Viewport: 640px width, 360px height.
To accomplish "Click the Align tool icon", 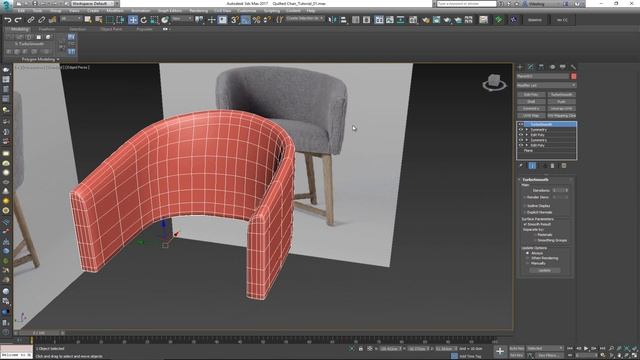I will [x=343, y=20].
